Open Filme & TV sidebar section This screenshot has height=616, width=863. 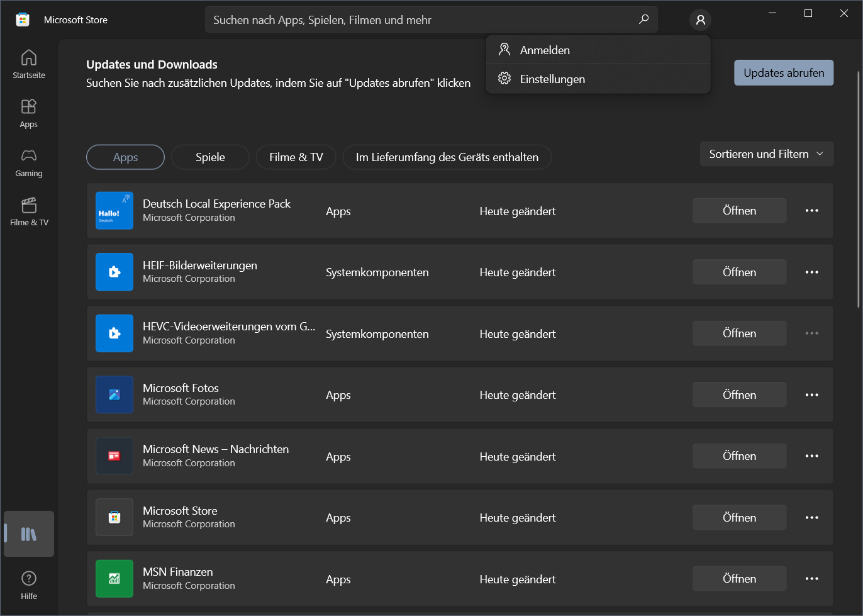point(29,211)
